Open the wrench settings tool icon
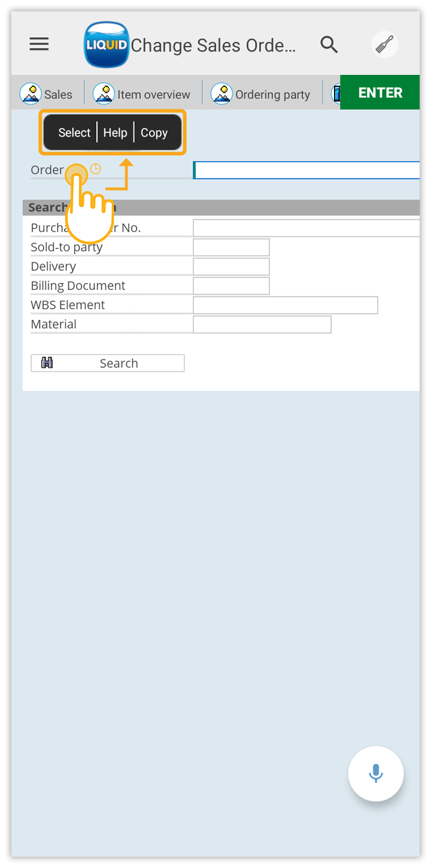The height and width of the screenshot is (868, 431). pyautogui.click(x=384, y=44)
